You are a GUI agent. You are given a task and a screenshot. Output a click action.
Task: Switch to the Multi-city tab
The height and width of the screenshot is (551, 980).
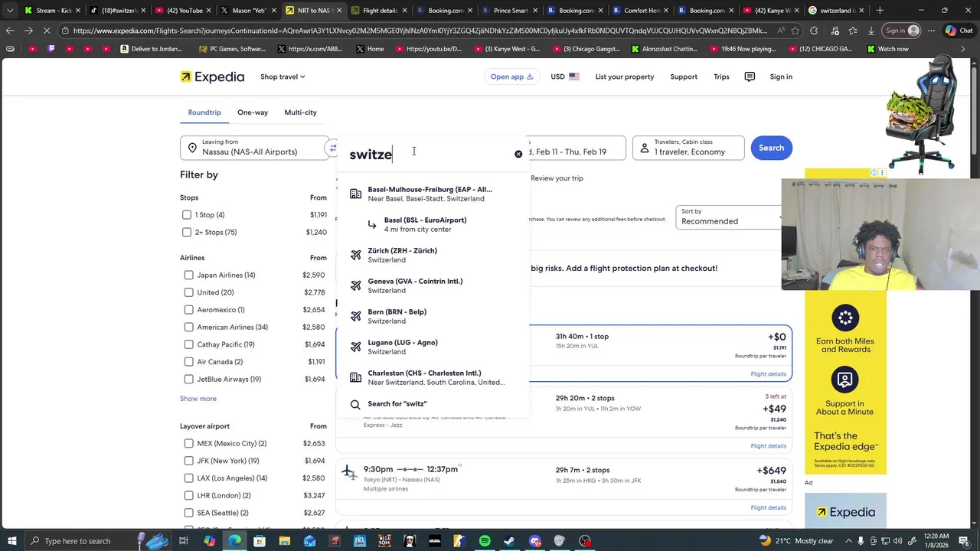click(x=300, y=112)
